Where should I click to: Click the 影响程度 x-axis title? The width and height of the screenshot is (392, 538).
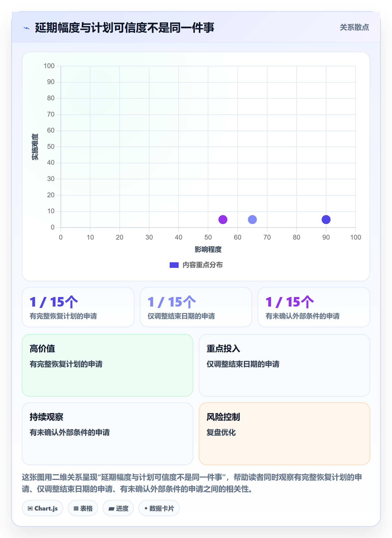coord(208,249)
